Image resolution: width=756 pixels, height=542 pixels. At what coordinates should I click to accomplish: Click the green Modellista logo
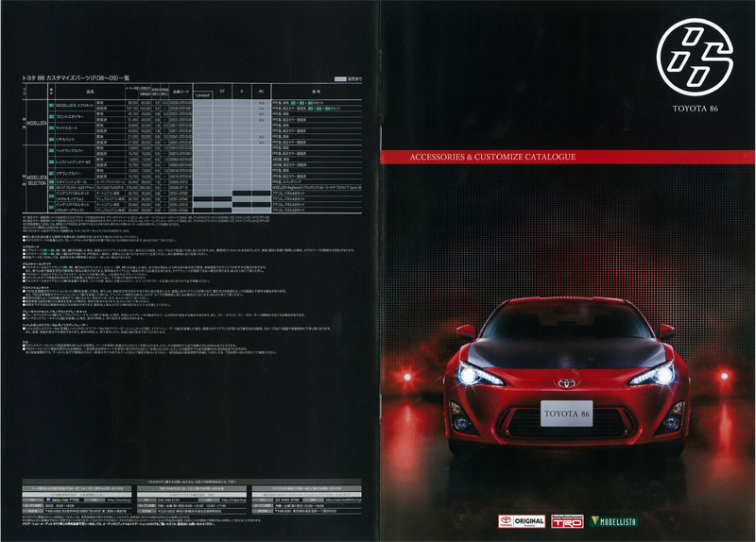click(613, 521)
